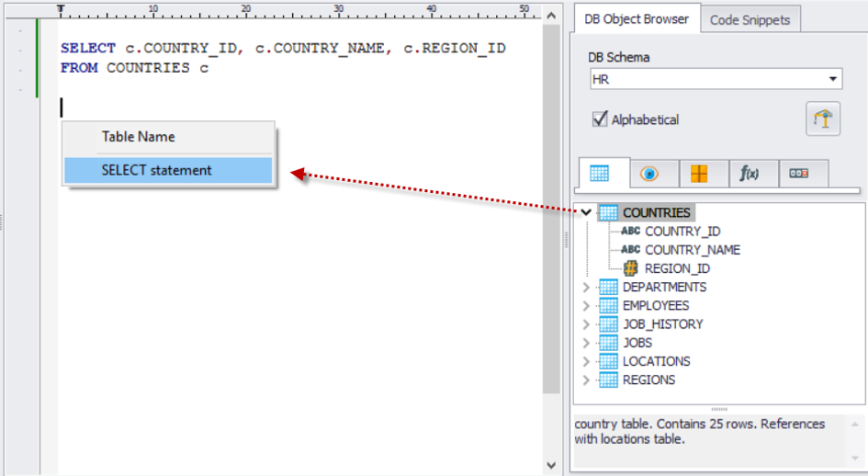Select the LOCATIONS table in tree
868x476 pixels.
click(x=656, y=361)
